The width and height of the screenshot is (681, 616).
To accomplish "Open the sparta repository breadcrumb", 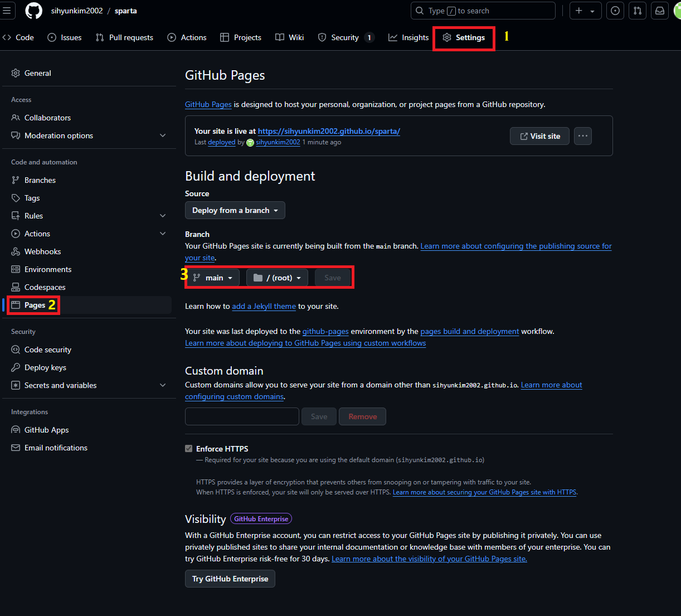I will [x=126, y=11].
